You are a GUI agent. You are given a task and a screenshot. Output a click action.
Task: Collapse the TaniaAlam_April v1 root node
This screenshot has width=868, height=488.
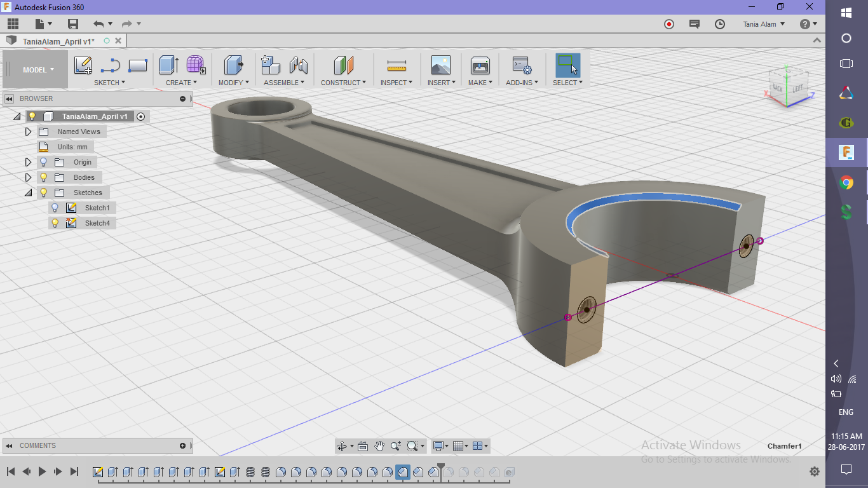17,116
